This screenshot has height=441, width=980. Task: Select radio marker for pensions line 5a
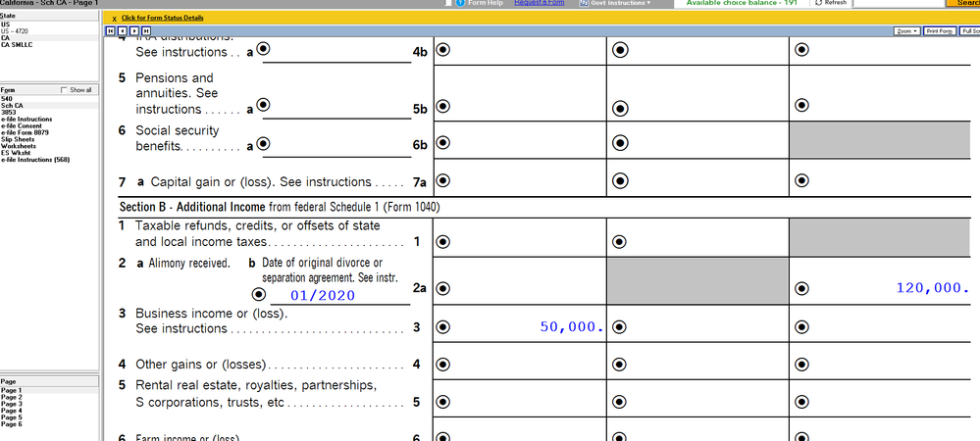click(263, 105)
